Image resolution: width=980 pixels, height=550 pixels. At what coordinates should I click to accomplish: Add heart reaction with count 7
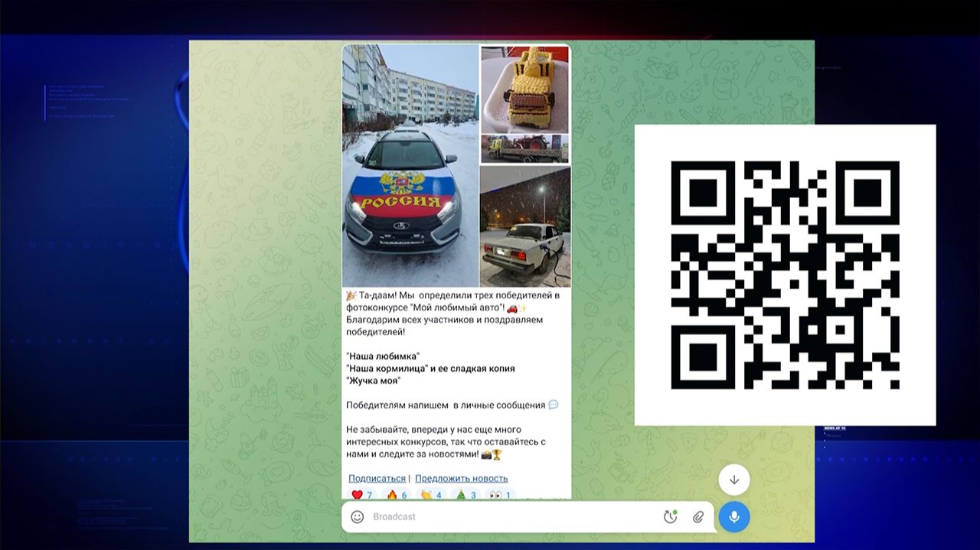(361, 494)
